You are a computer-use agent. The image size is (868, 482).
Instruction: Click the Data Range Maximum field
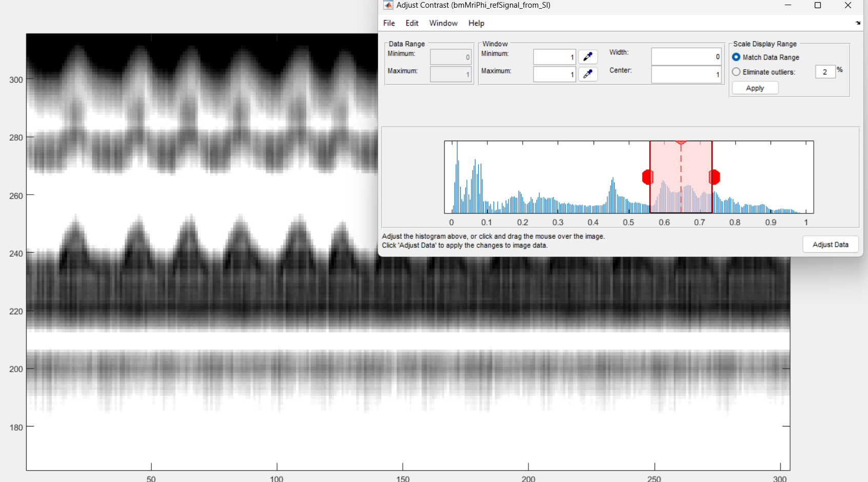[x=450, y=74]
